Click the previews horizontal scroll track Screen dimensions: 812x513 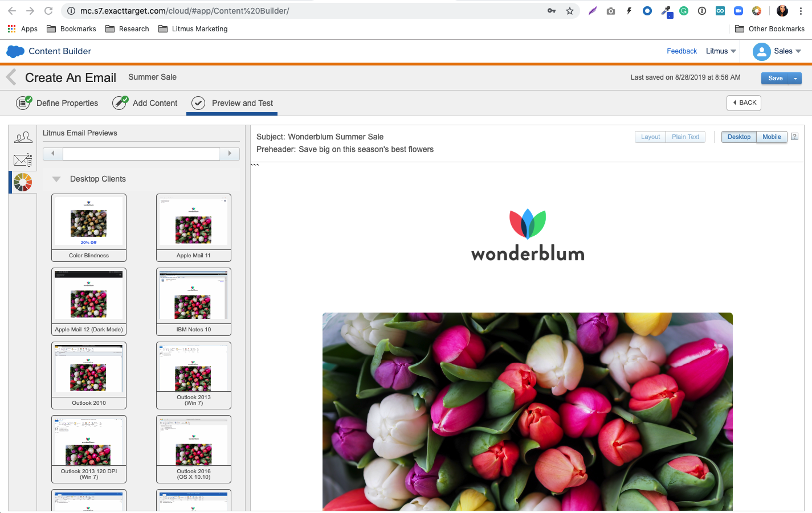point(141,154)
